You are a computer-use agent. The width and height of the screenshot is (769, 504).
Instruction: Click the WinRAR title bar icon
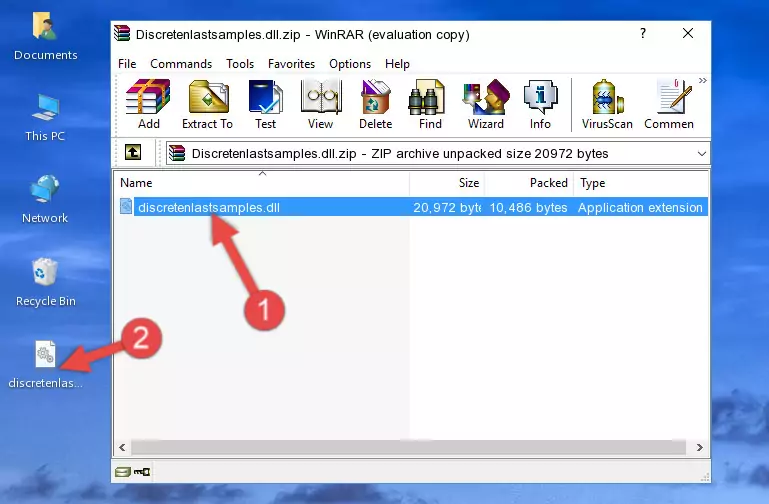click(122, 33)
